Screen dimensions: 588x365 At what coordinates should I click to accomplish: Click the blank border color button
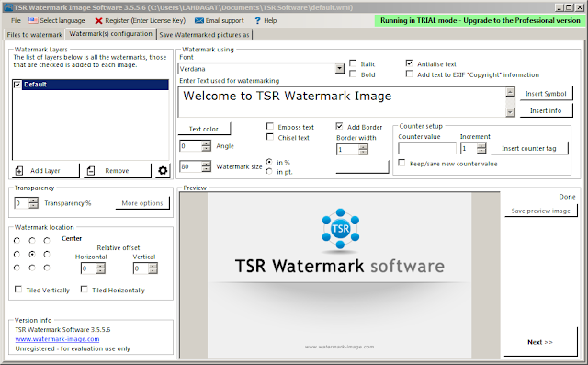coord(362,167)
